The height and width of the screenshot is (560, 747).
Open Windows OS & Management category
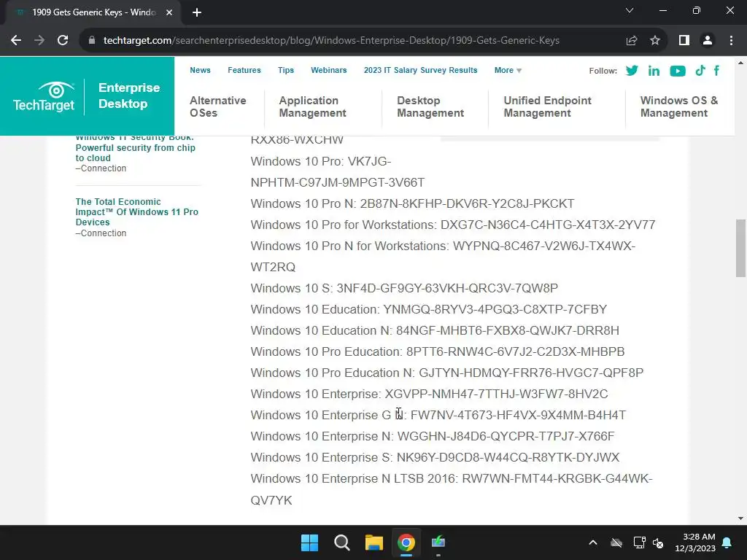click(x=679, y=106)
